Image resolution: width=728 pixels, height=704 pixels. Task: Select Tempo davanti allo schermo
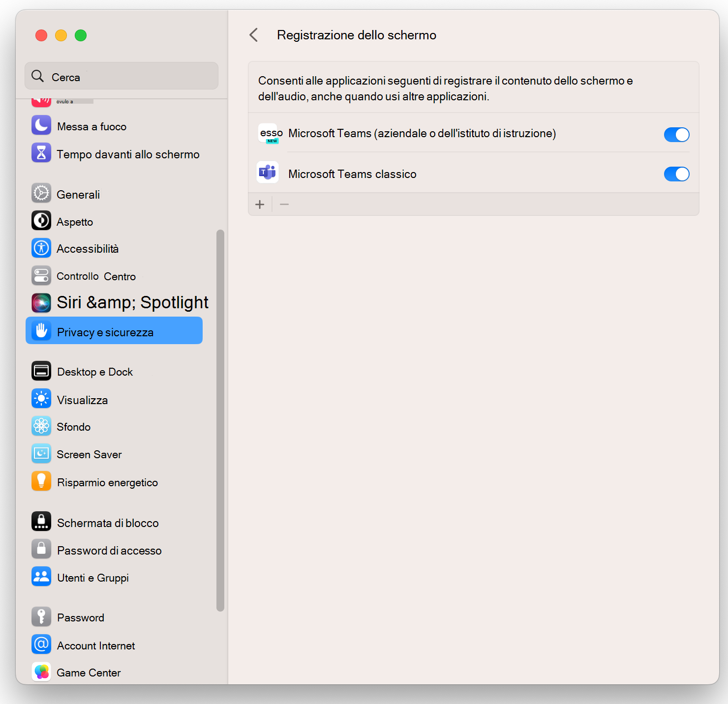coord(128,154)
